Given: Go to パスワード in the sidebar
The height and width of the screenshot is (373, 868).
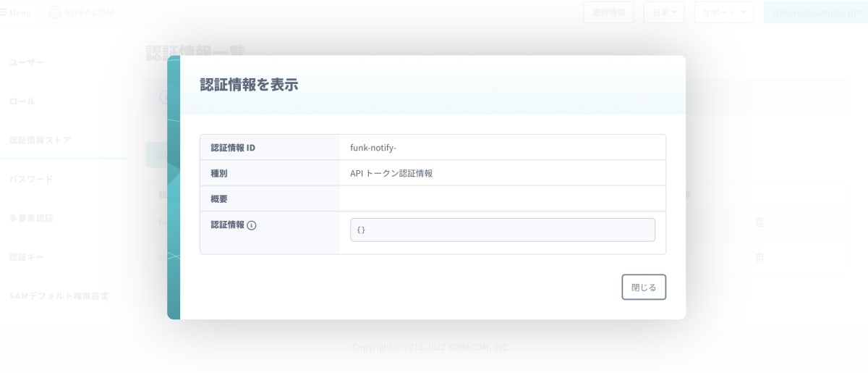Looking at the screenshot, I should click(31, 179).
